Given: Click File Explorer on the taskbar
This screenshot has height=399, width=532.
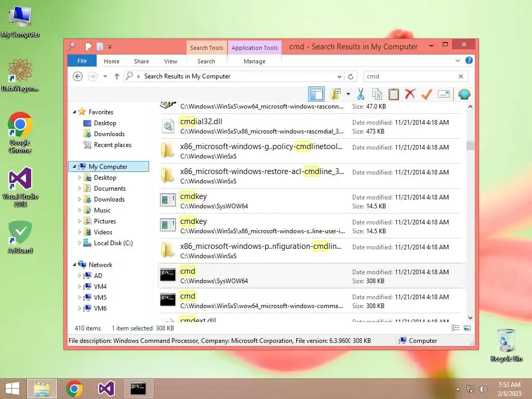Looking at the screenshot, I should pos(42,389).
